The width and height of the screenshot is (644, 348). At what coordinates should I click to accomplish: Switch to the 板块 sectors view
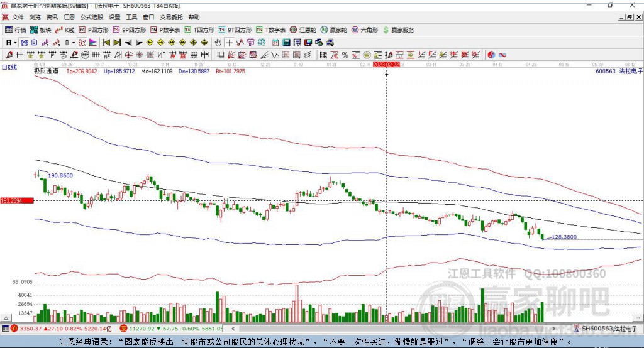[x=41, y=30]
